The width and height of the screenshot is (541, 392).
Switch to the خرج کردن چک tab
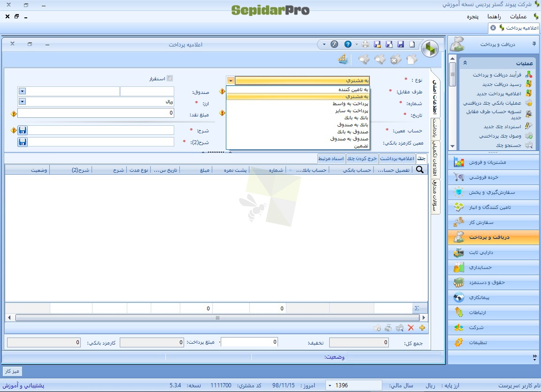tap(362, 158)
